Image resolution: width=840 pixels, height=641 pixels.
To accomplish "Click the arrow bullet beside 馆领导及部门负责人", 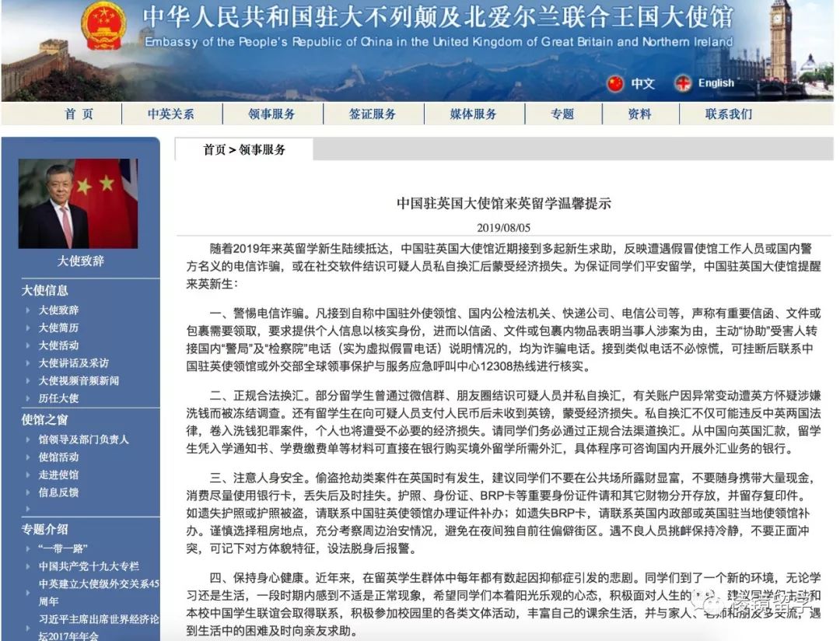I will pos(29,440).
